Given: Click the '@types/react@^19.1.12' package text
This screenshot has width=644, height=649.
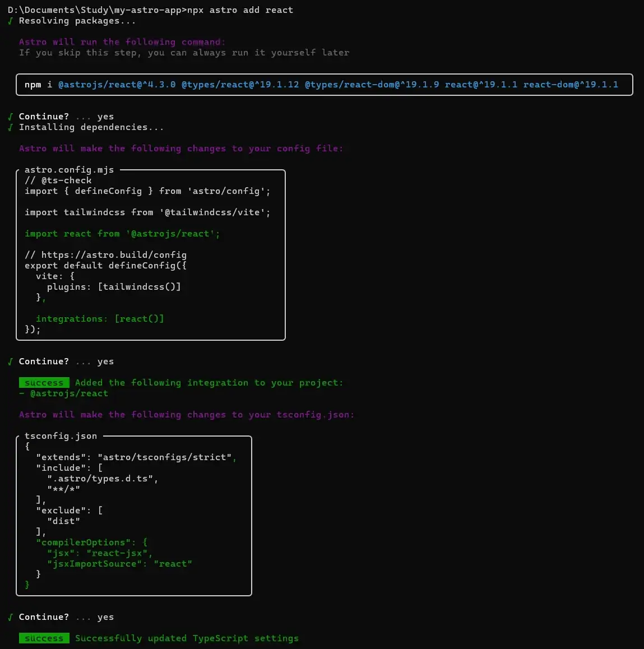Looking at the screenshot, I should (240, 85).
